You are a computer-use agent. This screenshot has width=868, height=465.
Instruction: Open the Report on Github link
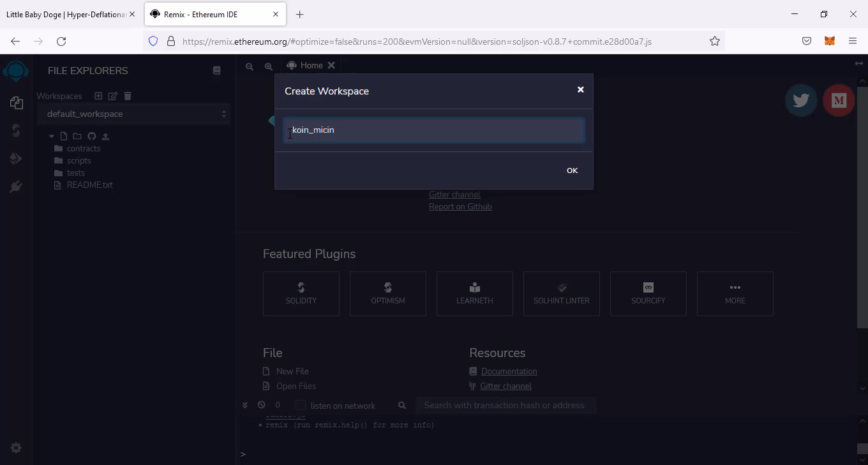tap(460, 206)
